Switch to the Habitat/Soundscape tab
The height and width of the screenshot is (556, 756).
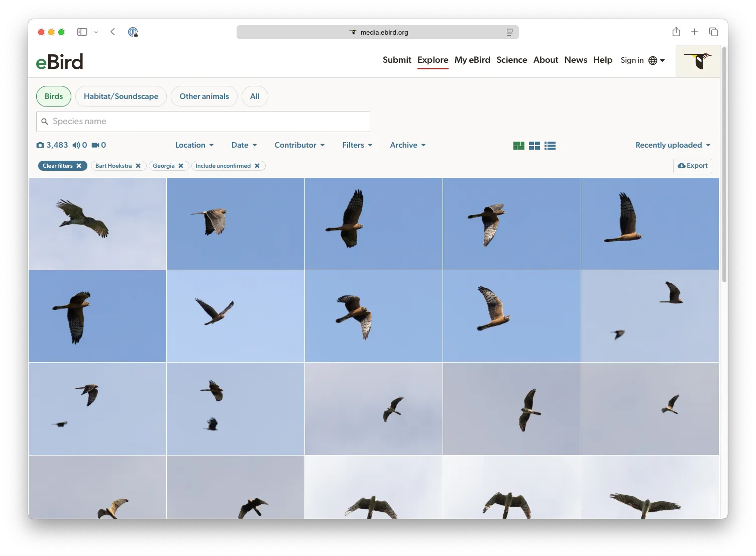[121, 96]
